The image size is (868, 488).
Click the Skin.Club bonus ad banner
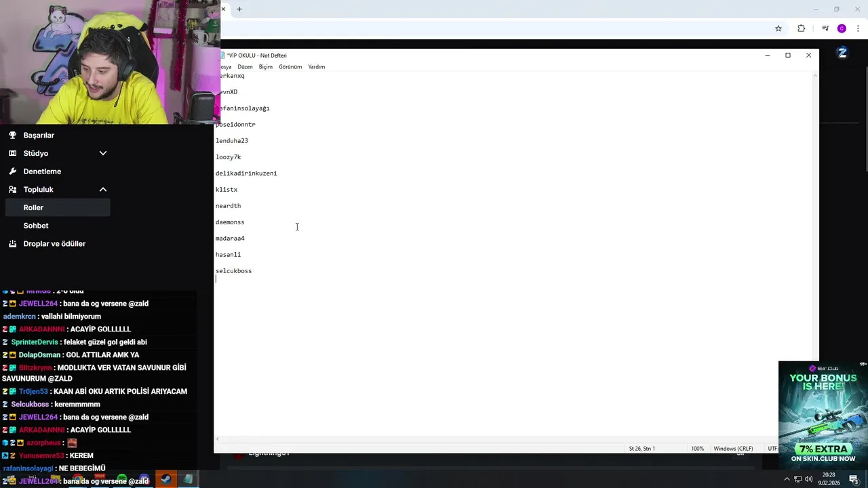(x=823, y=414)
